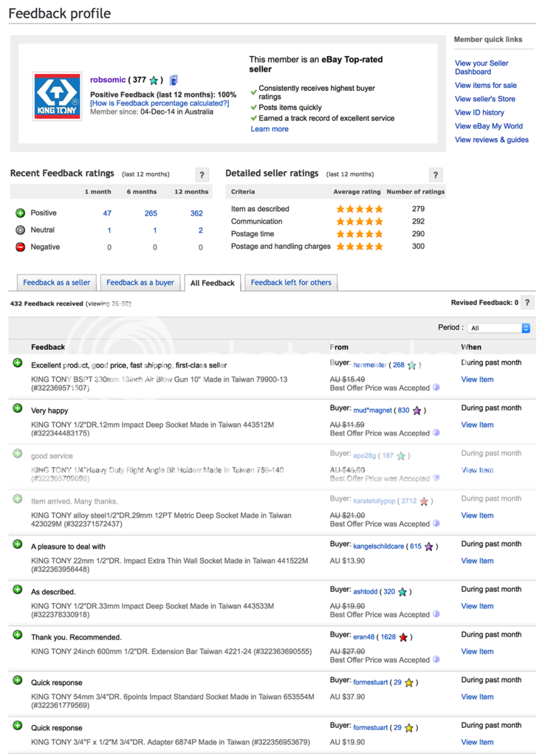Click the eBay Store icon next to robsomic
The width and height of the screenshot is (548, 756).
point(174,80)
